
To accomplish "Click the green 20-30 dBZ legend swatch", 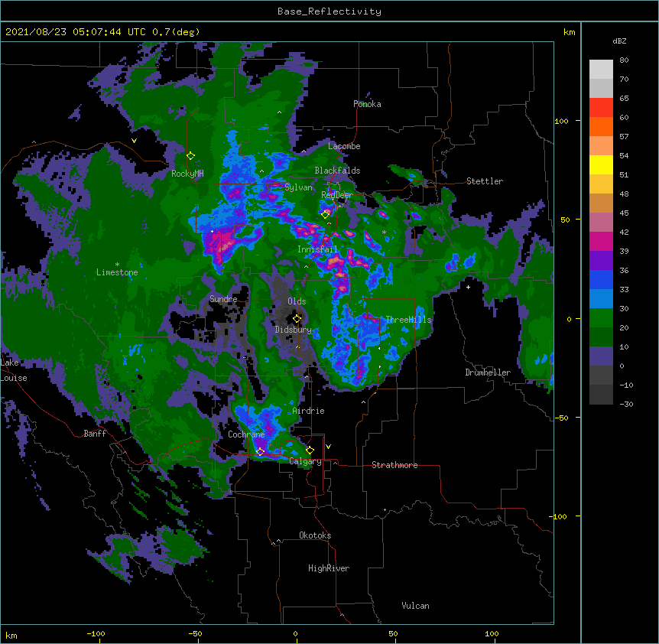I will (x=601, y=318).
